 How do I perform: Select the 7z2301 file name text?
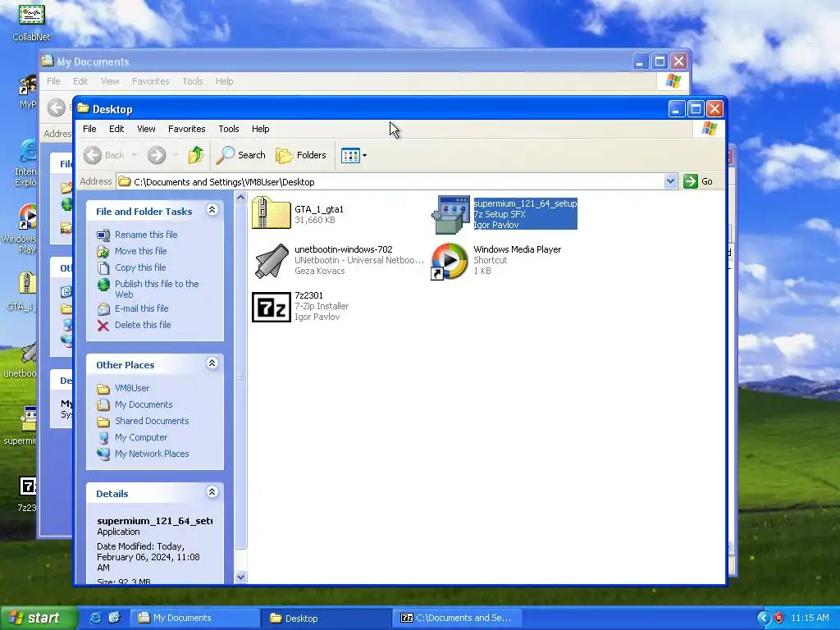click(x=308, y=295)
